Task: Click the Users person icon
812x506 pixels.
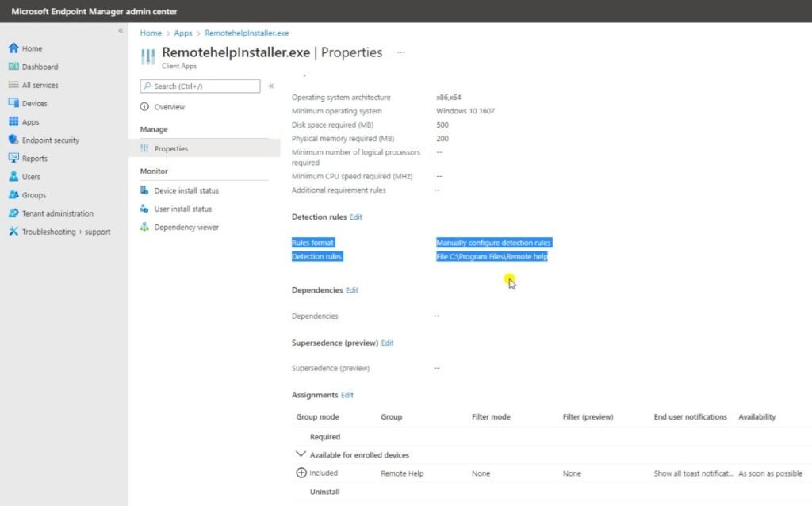Action: pos(13,176)
